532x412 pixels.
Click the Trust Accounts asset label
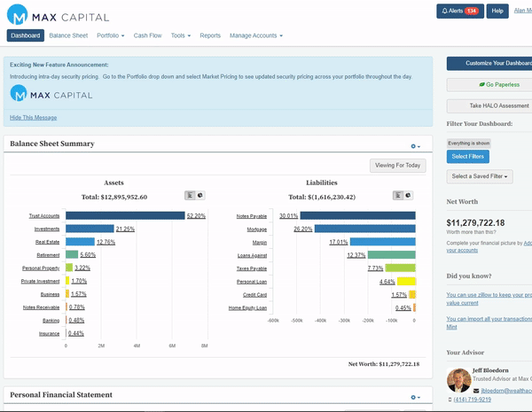pyautogui.click(x=44, y=216)
